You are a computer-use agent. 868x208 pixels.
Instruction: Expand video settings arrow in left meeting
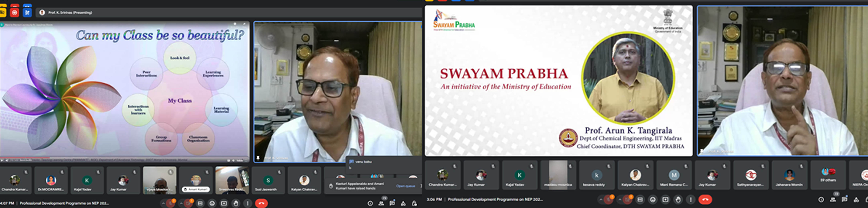coord(181,203)
